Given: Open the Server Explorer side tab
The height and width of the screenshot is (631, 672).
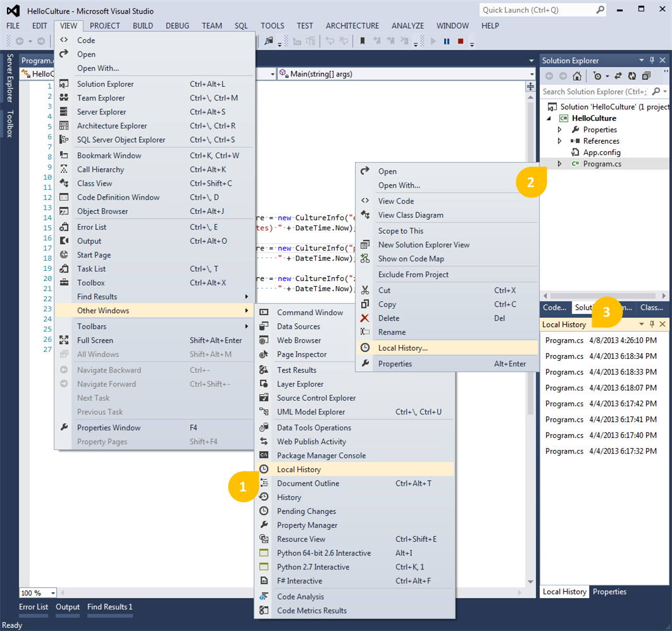Looking at the screenshot, I should coord(10,78).
